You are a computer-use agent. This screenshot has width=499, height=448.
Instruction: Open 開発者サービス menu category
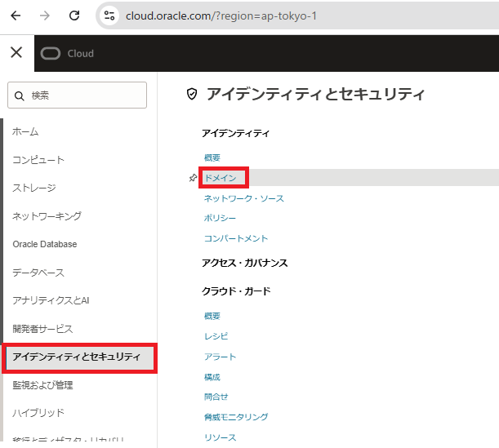(42, 329)
